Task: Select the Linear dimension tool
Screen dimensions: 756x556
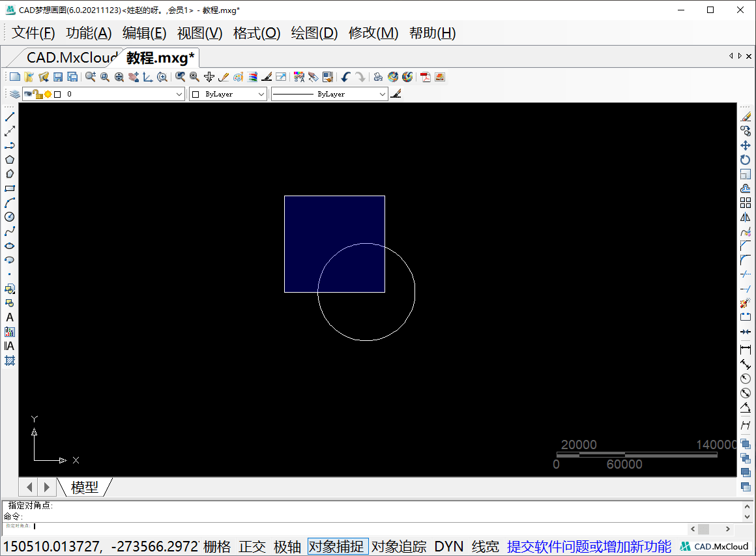Action: click(x=746, y=349)
